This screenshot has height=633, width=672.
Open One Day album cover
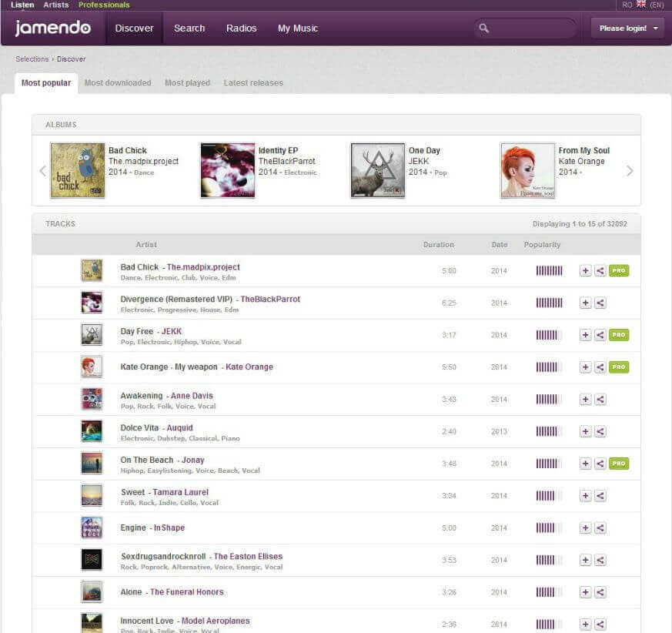tap(378, 170)
